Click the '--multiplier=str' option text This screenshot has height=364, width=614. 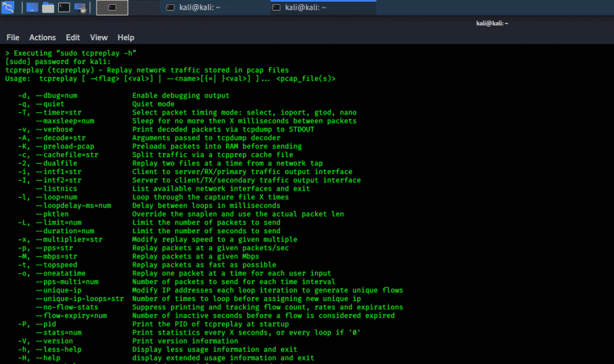[x=69, y=239]
